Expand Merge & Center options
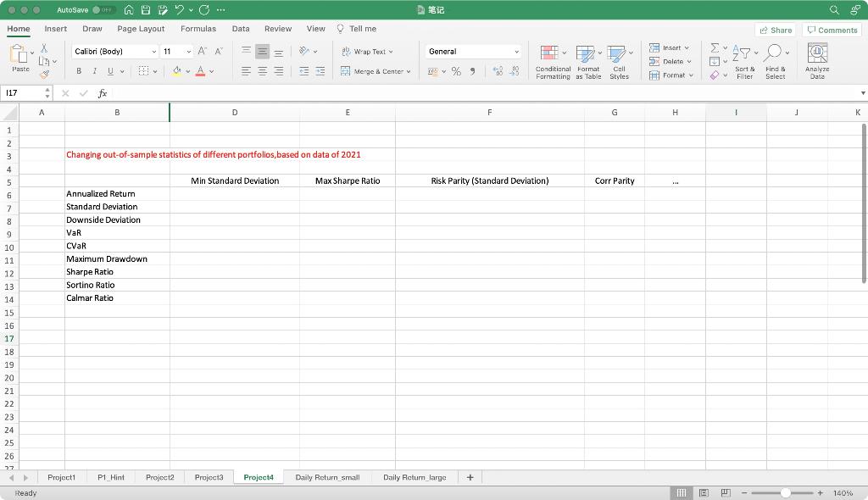 click(x=409, y=71)
